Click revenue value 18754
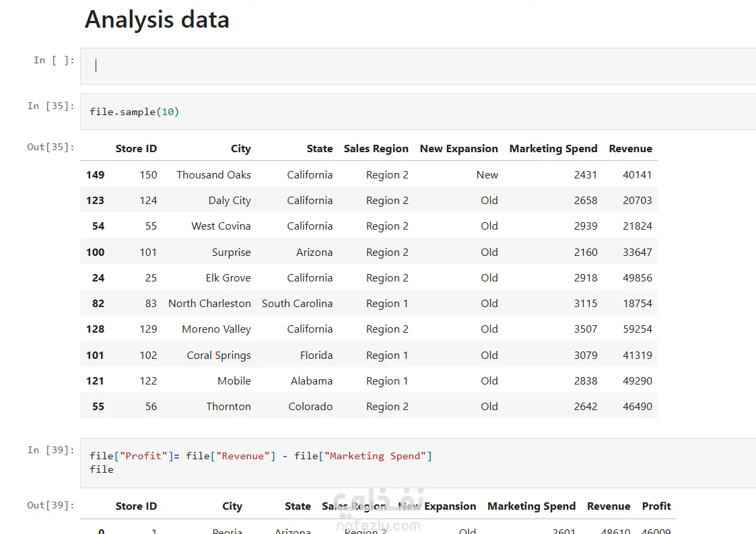Screen dimensions: 756x534 [638, 304]
